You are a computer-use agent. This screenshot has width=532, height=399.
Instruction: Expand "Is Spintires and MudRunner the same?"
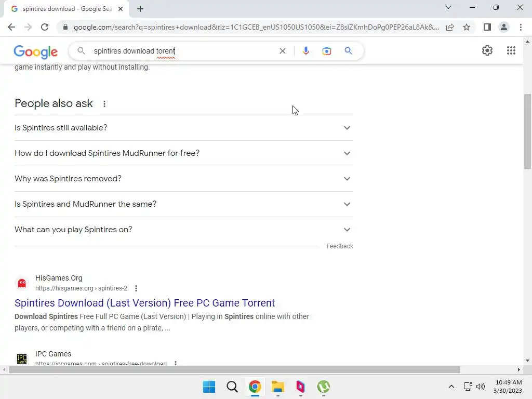(183, 204)
